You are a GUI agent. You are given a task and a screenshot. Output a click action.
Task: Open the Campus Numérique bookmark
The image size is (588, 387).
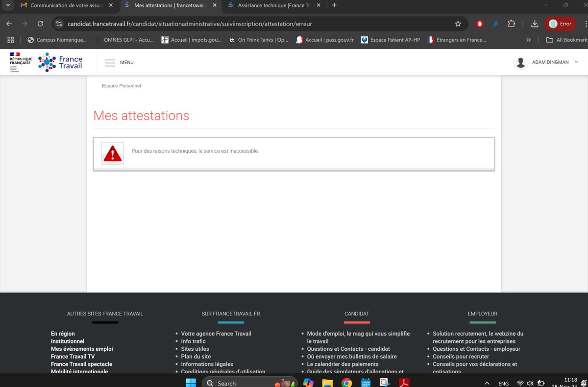[57, 40]
